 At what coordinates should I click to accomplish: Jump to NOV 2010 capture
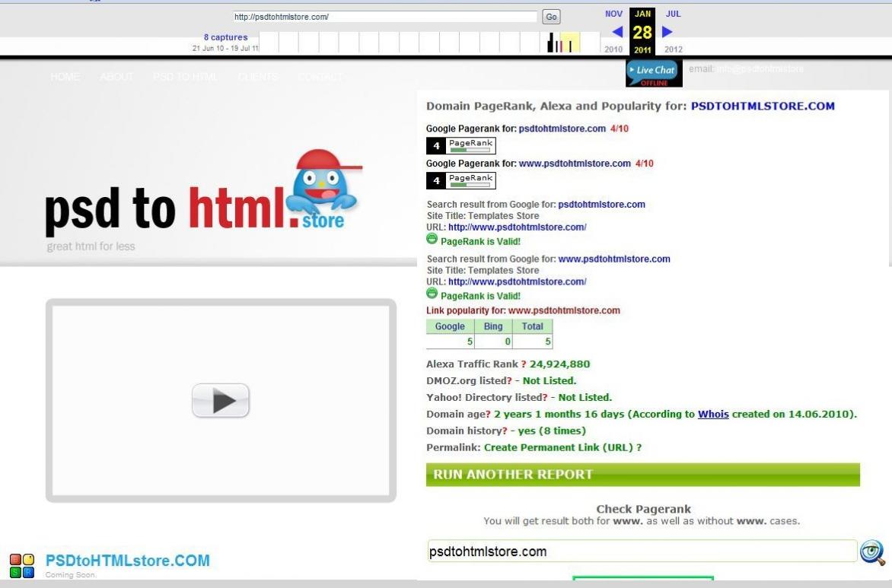tap(613, 14)
